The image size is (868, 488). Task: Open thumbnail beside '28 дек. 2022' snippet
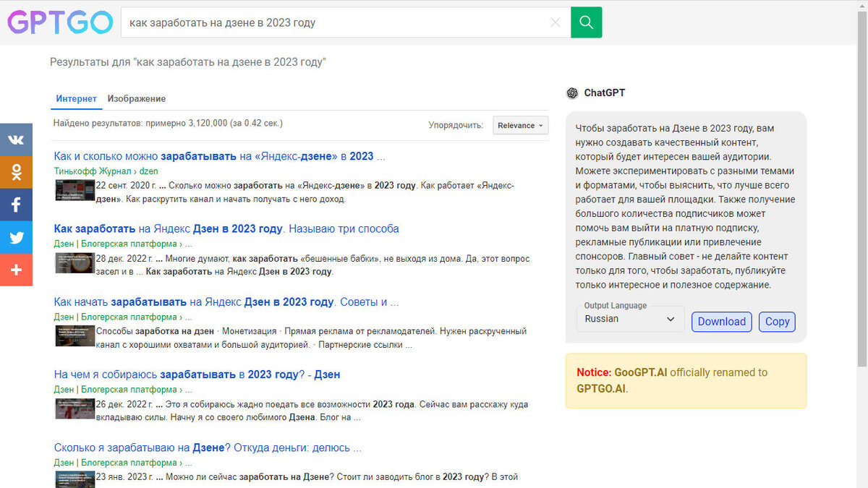point(75,263)
